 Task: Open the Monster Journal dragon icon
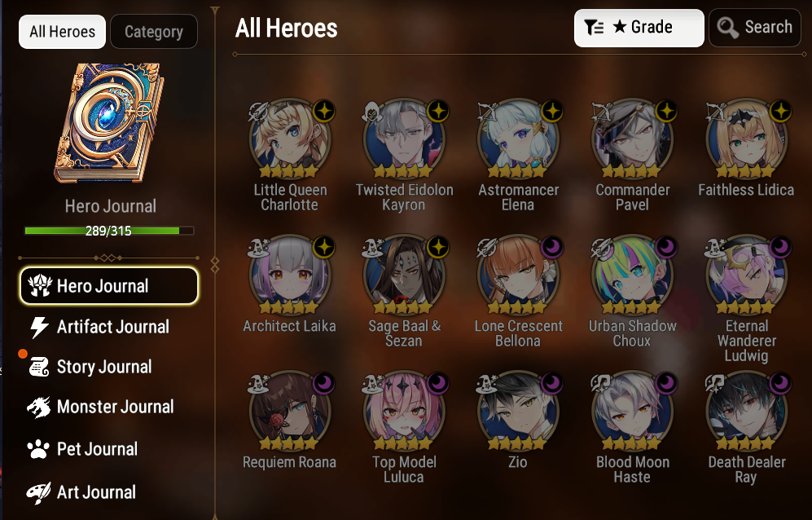[x=39, y=407]
